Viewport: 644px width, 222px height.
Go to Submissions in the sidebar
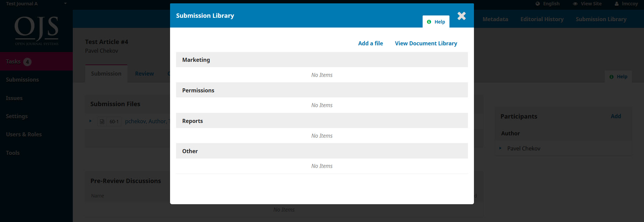click(22, 80)
